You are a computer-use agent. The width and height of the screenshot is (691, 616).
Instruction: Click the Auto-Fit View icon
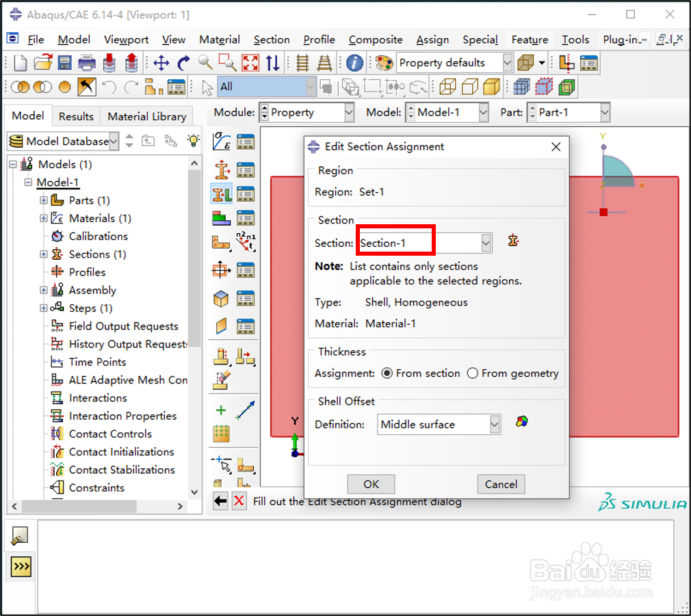pyautogui.click(x=250, y=62)
